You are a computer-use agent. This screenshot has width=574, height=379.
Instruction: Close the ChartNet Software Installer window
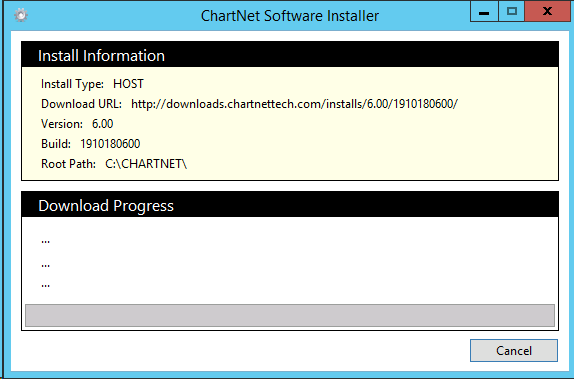point(547,12)
